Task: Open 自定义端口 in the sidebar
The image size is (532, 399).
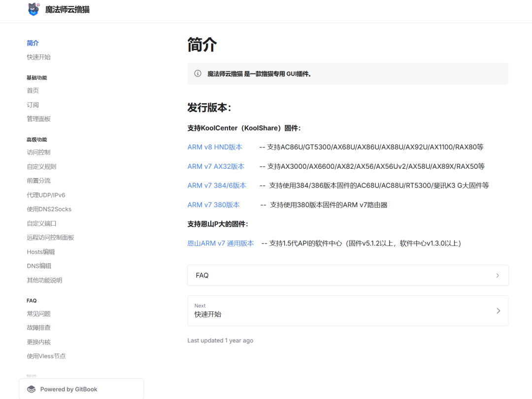Action: point(41,223)
